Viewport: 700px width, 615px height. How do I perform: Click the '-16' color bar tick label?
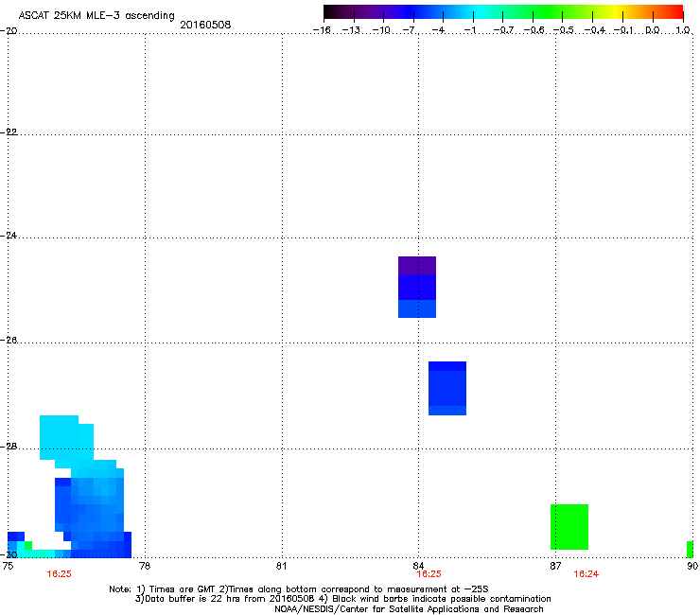[x=322, y=30]
